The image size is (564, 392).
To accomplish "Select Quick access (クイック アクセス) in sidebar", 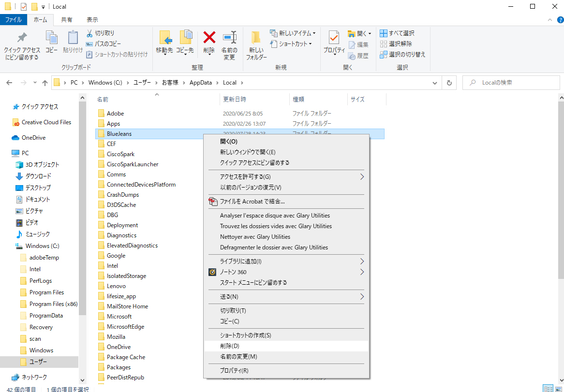I will pyautogui.click(x=35, y=107).
